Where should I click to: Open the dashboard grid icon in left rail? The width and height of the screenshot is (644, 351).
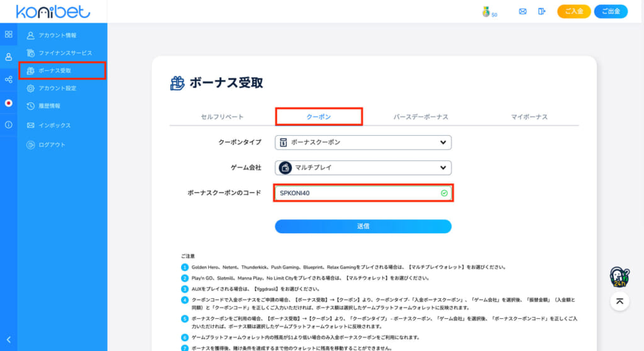[9, 35]
